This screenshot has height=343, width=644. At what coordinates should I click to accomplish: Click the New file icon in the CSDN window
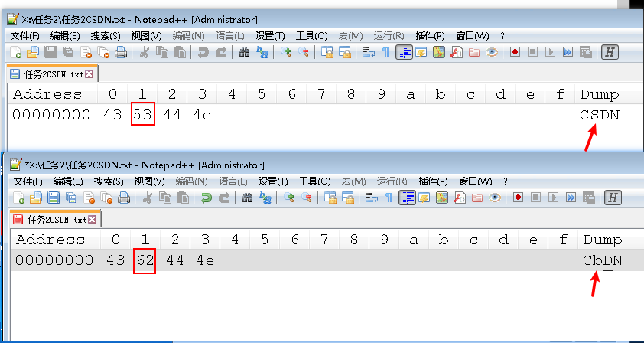click(15, 52)
